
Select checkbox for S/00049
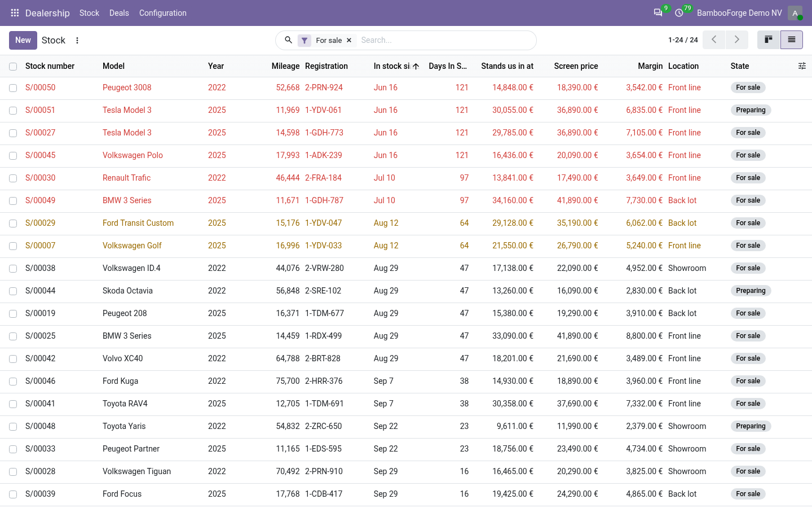(x=13, y=201)
